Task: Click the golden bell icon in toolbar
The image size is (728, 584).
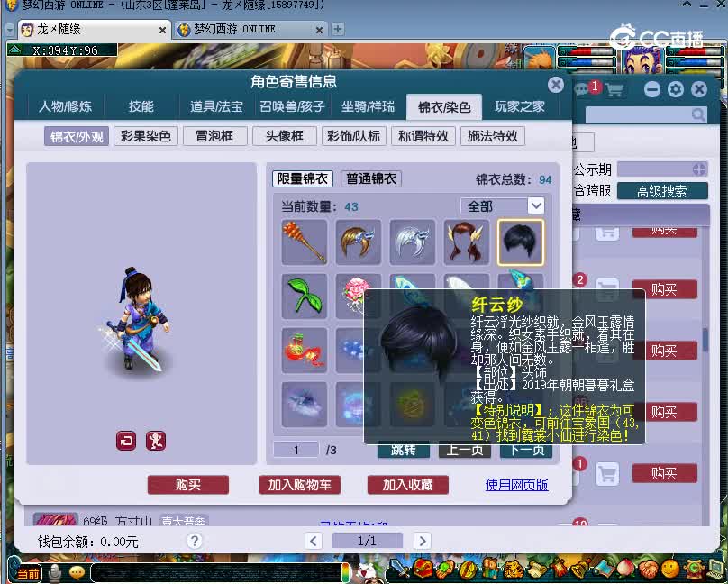Action: click(x=580, y=570)
